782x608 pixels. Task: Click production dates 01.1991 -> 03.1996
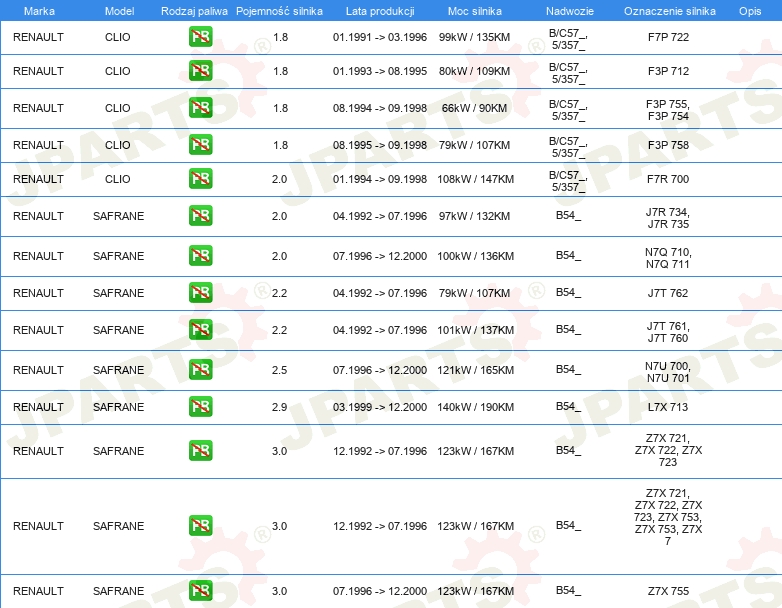(380, 37)
